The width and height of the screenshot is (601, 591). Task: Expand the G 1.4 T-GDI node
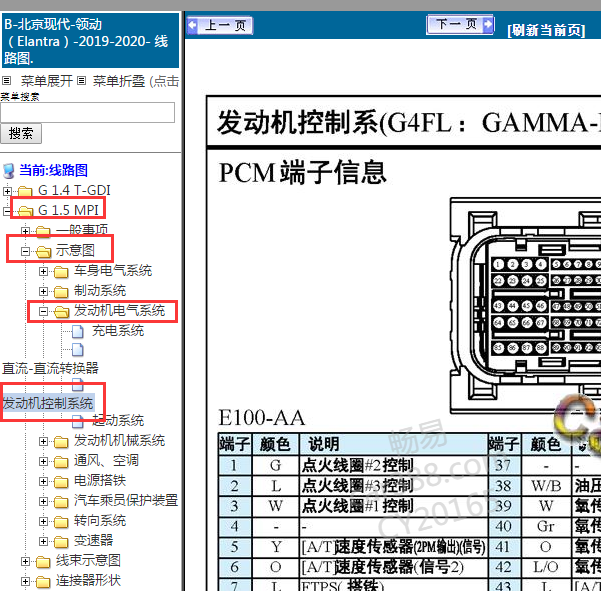7,191
